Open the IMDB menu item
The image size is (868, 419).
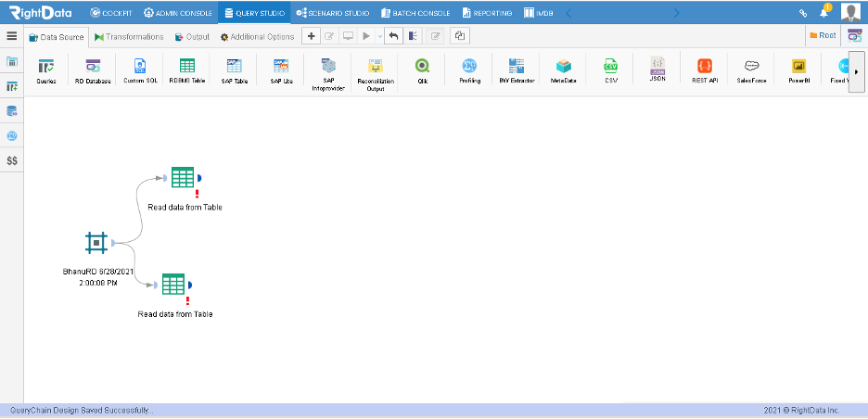(539, 13)
